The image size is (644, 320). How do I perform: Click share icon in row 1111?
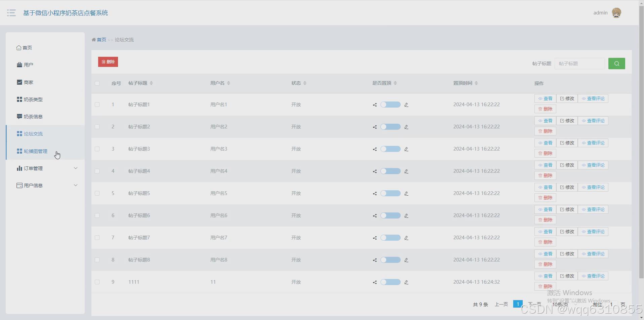pyautogui.click(x=374, y=282)
